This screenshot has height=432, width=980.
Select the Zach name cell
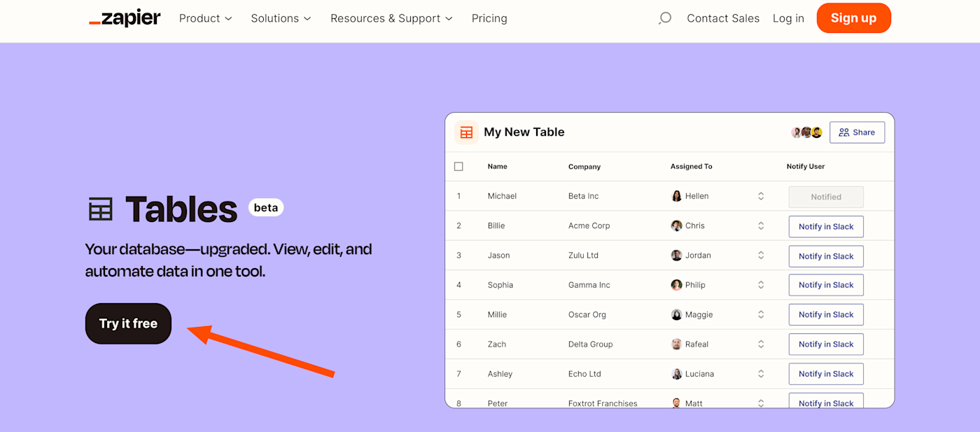(497, 344)
